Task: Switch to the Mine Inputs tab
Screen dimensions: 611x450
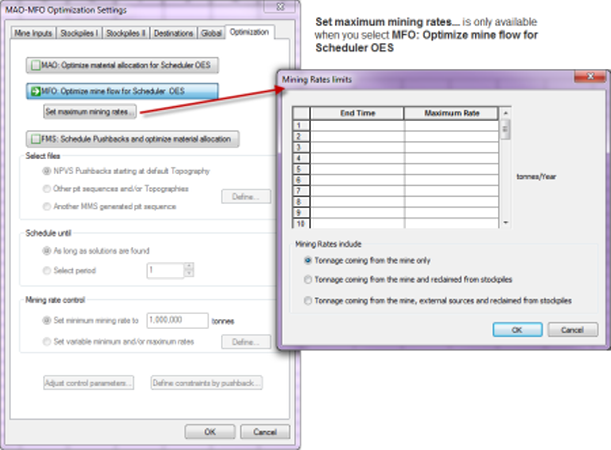Action: 34,34
